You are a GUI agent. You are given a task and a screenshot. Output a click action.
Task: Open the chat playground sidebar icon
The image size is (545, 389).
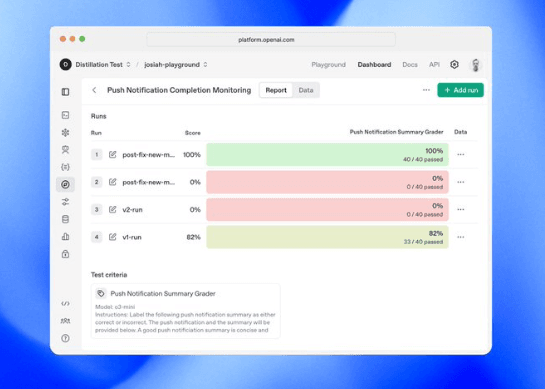[65, 115]
